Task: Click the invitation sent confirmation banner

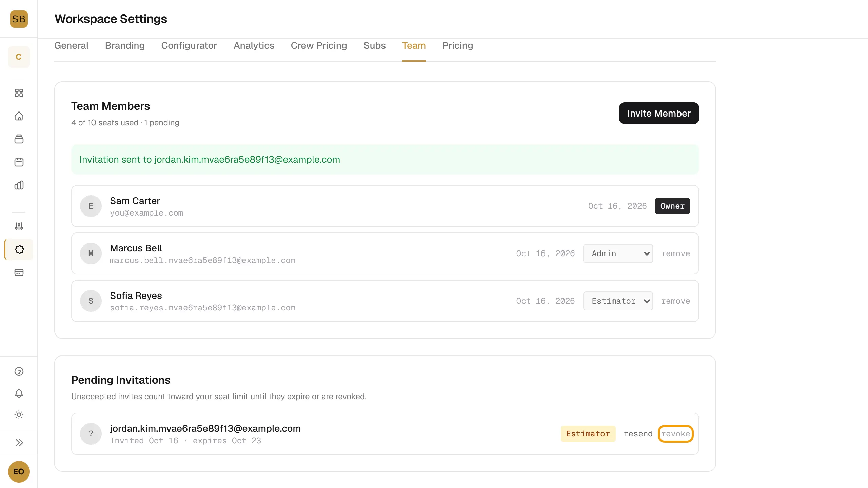Action: pos(385,159)
